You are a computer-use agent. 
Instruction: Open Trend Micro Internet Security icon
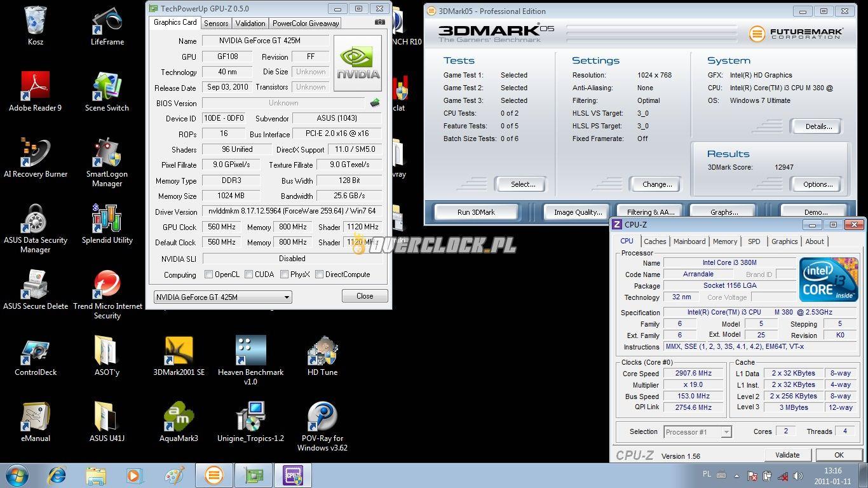coord(107,294)
